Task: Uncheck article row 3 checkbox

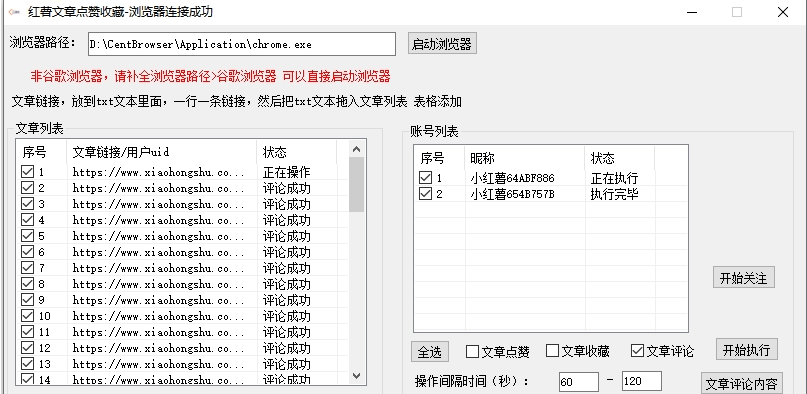Action: [27, 204]
